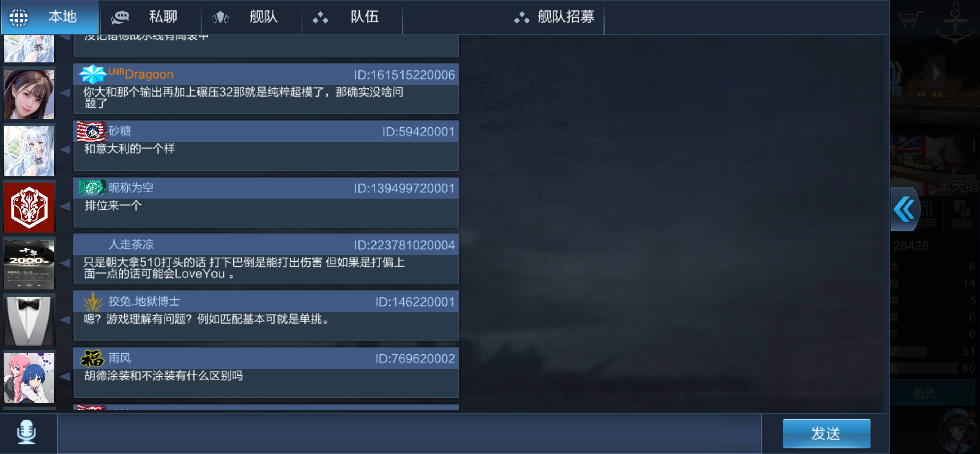The height and width of the screenshot is (454, 980).
Task: Select the 队伍 team tab
Action: 352,17
